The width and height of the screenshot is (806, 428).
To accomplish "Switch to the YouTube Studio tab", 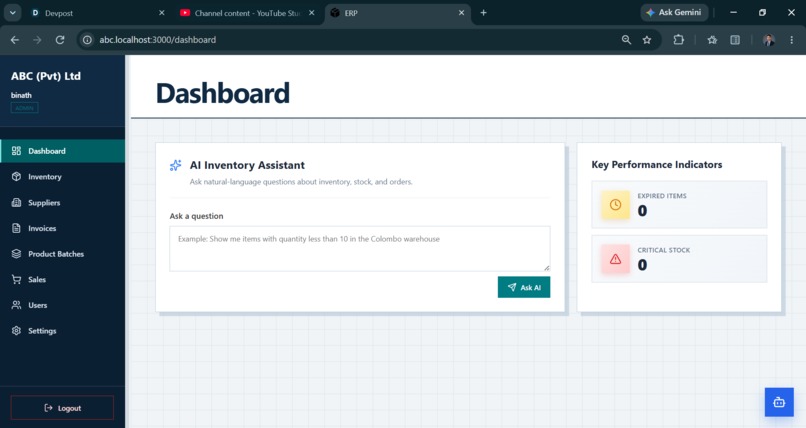I will coord(248,13).
